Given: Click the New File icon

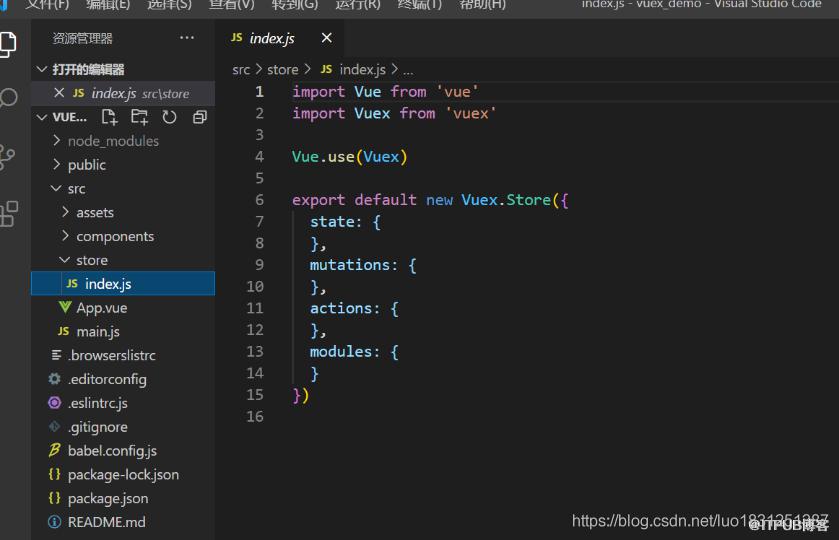Looking at the screenshot, I should point(109,117).
